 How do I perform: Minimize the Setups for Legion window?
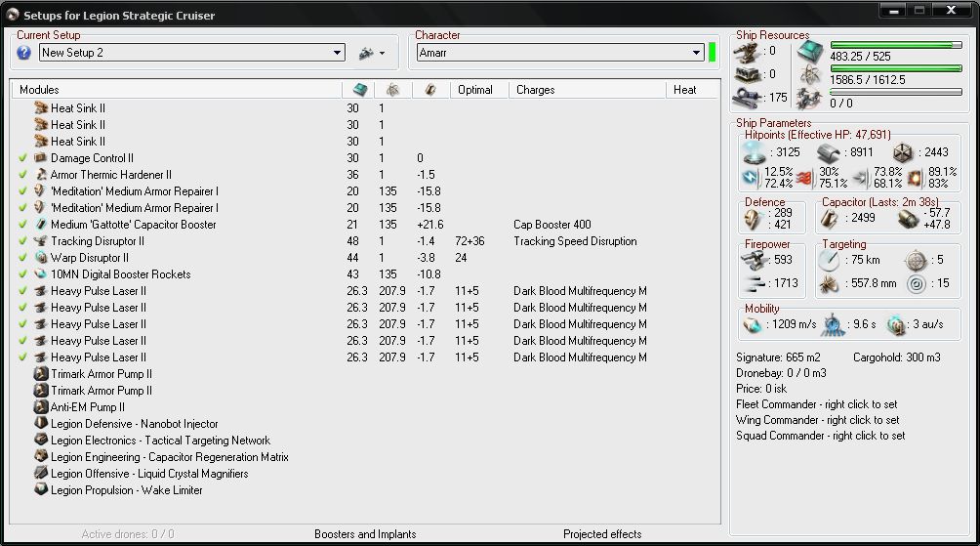pos(894,10)
